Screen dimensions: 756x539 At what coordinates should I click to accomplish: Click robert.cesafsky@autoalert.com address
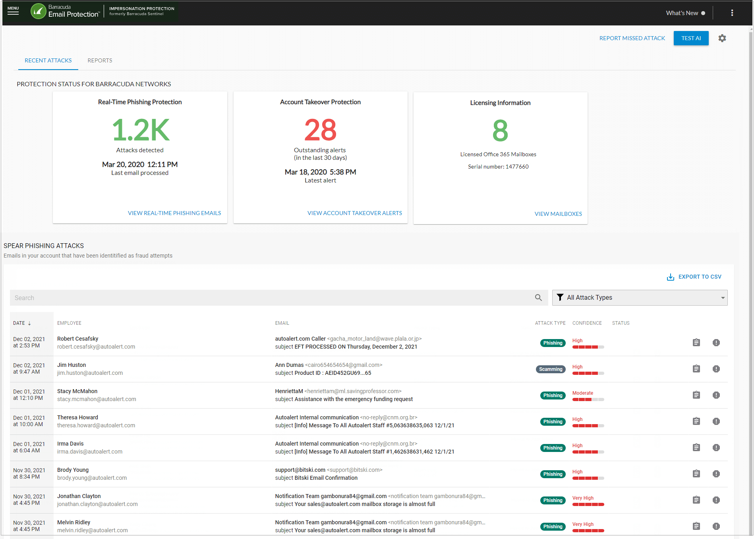tap(96, 347)
